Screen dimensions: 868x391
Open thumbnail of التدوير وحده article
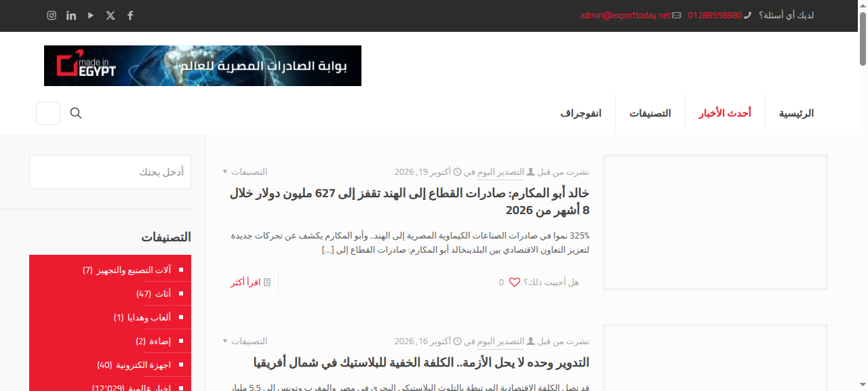coord(715,357)
